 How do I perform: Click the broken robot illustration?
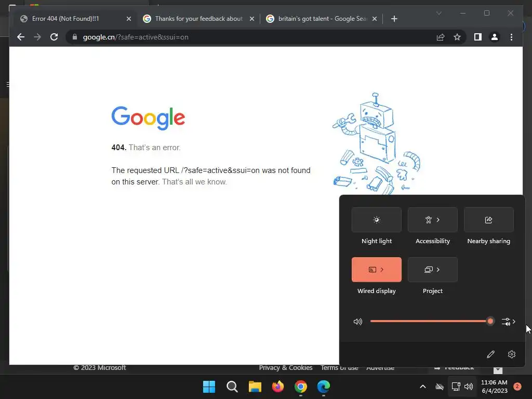click(376, 143)
